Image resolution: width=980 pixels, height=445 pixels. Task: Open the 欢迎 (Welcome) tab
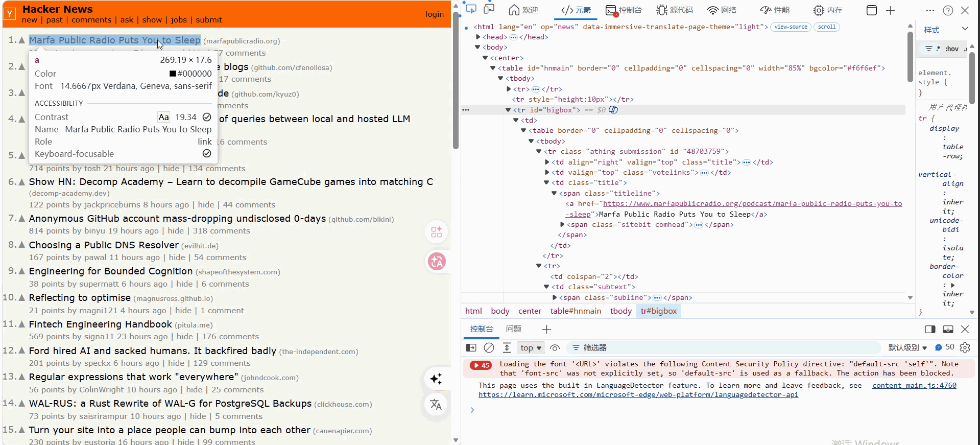pos(523,10)
